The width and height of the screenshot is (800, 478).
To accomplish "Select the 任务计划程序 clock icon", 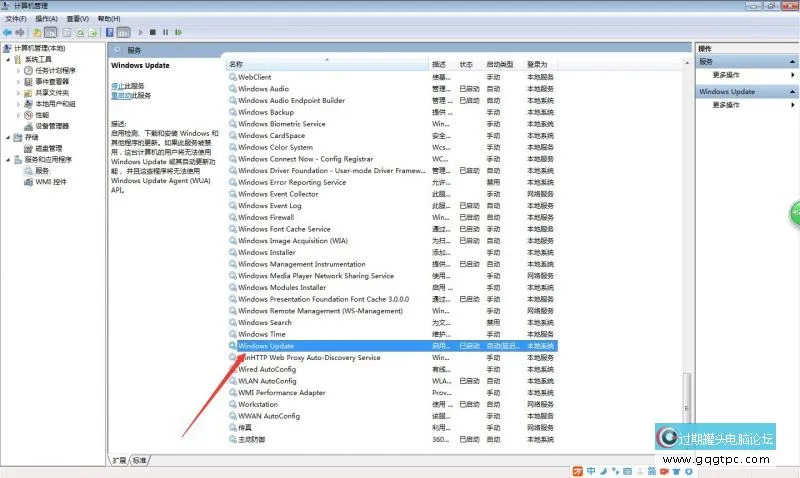I will pos(29,70).
